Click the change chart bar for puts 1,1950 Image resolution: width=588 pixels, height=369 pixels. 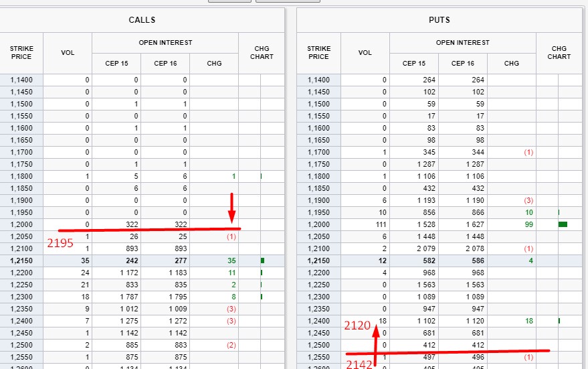click(x=559, y=212)
